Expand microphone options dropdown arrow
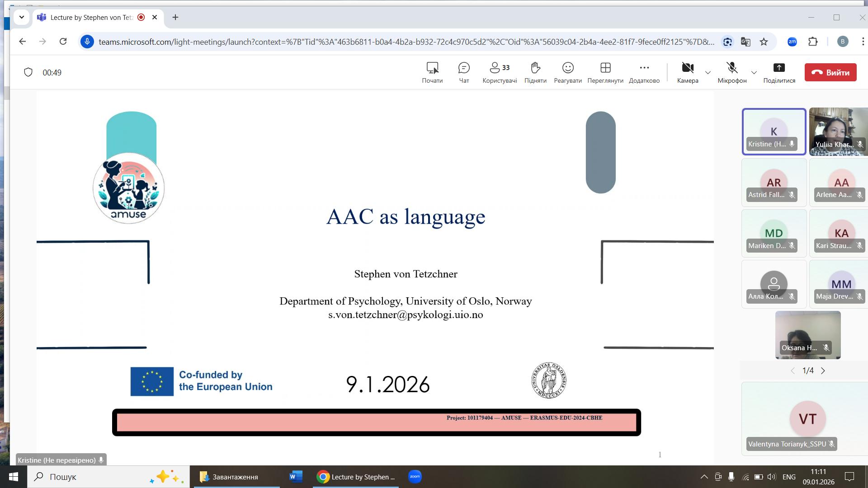 coord(754,72)
